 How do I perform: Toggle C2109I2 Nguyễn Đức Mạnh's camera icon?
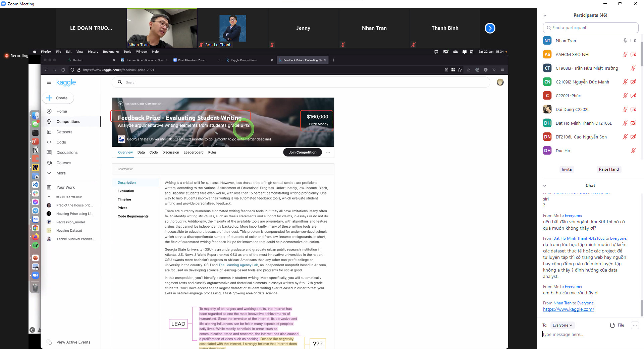point(633,82)
